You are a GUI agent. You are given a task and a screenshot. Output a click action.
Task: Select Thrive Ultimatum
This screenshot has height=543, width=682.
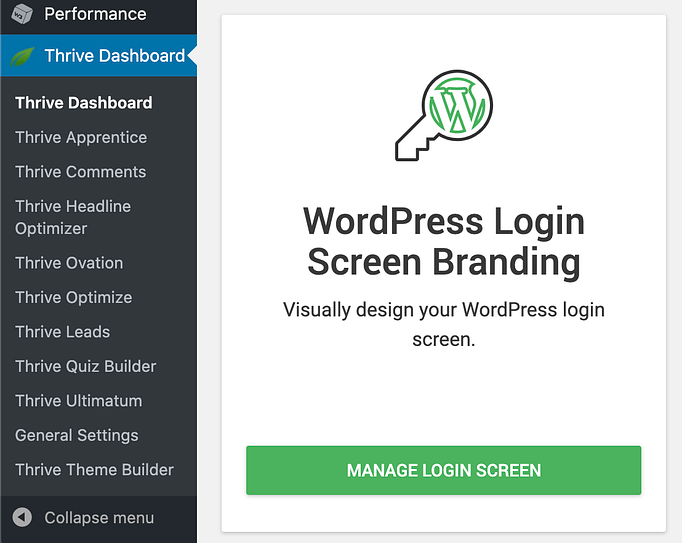79,401
